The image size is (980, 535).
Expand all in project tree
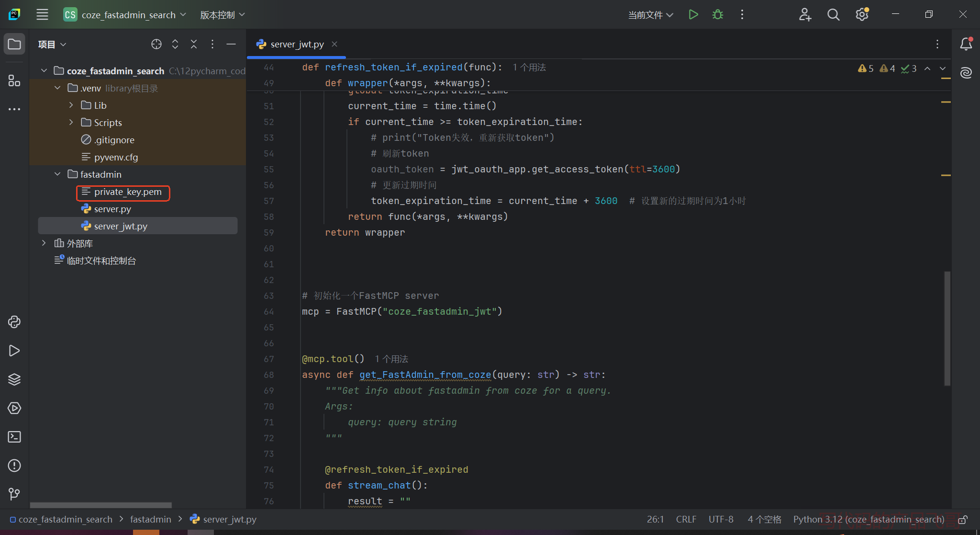point(175,44)
